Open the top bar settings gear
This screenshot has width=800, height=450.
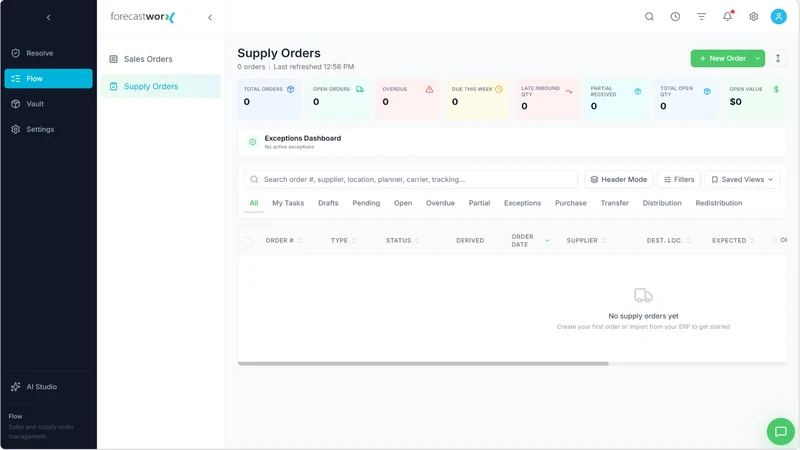point(754,17)
